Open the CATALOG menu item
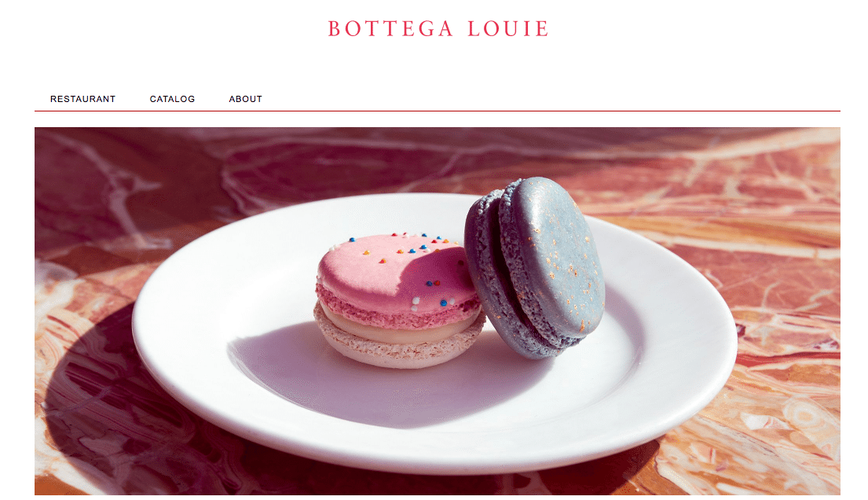The height and width of the screenshot is (500, 868). coord(172,99)
